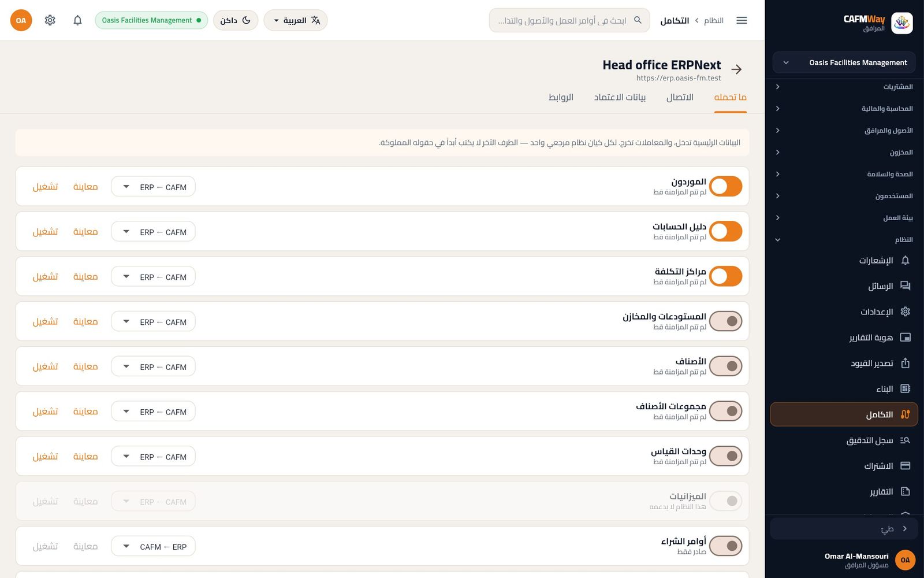The image size is (924, 578).
Task: Expand the المخزون sidebar section
Action: click(844, 153)
